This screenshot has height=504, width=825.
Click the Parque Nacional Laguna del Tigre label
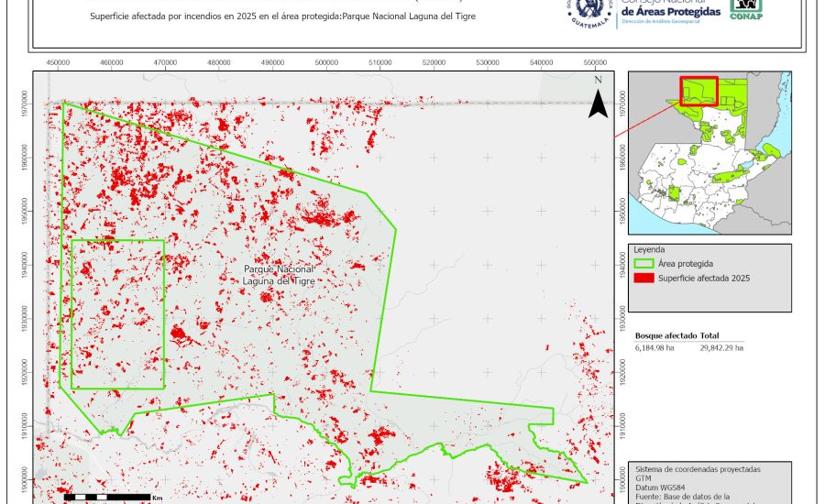279,275
